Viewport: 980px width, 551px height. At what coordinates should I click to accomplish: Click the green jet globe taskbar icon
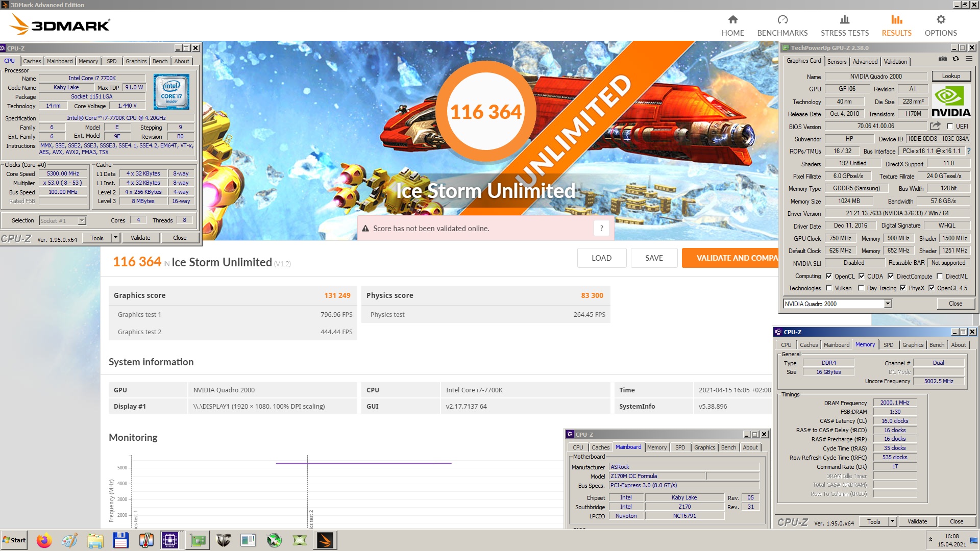point(274,540)
